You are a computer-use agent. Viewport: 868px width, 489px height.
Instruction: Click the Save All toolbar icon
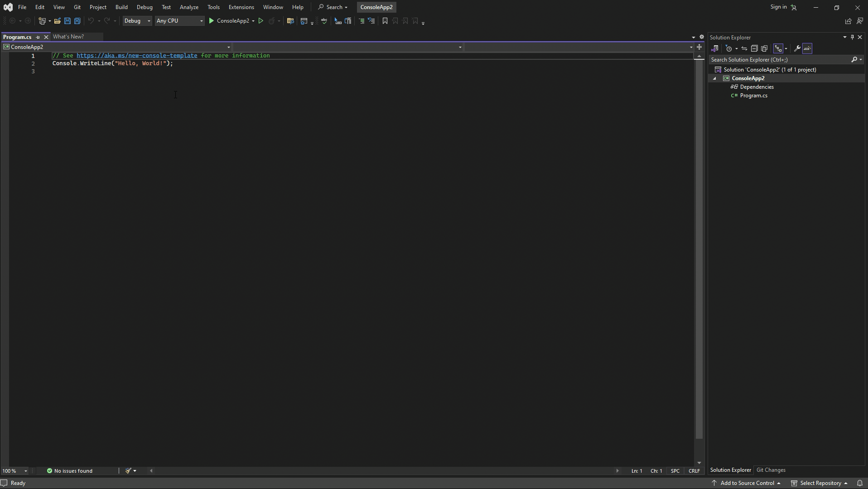[77, 21]
